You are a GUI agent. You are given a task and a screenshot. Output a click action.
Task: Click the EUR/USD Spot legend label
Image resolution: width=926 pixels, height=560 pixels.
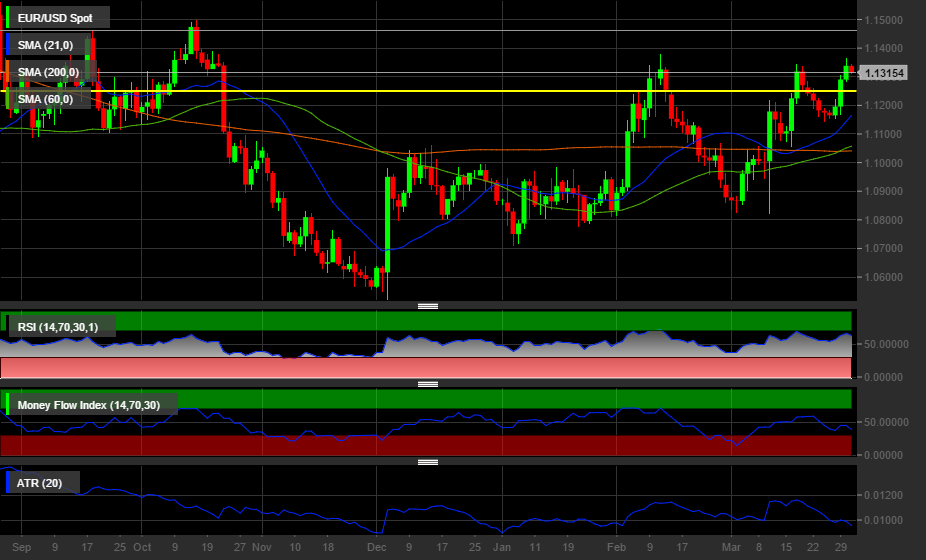[58, 18]
